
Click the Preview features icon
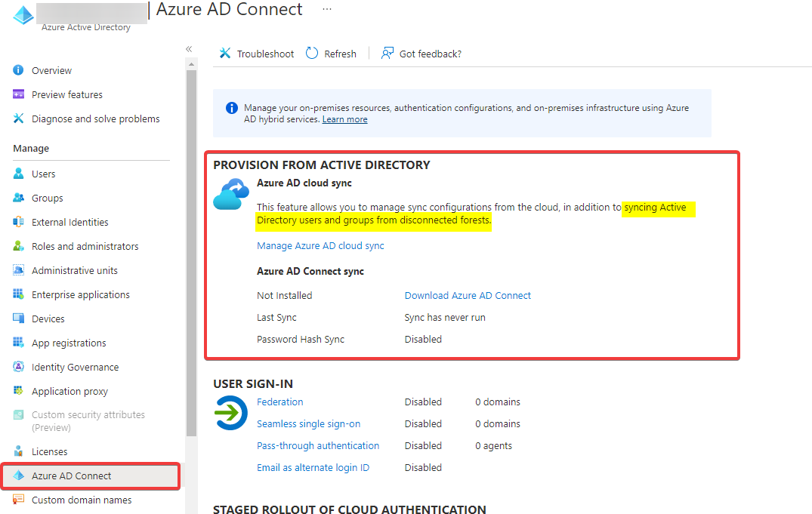point(18,94)
